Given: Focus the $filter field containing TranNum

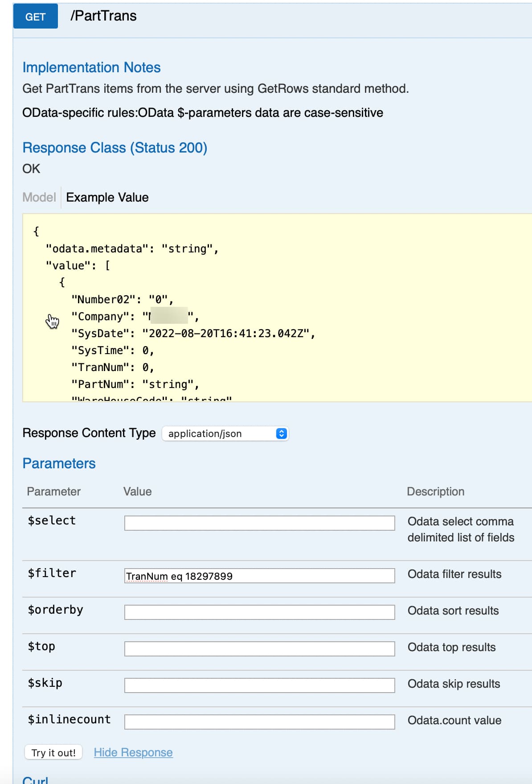Looking at the screenshot, I should [x=259, y=576].
